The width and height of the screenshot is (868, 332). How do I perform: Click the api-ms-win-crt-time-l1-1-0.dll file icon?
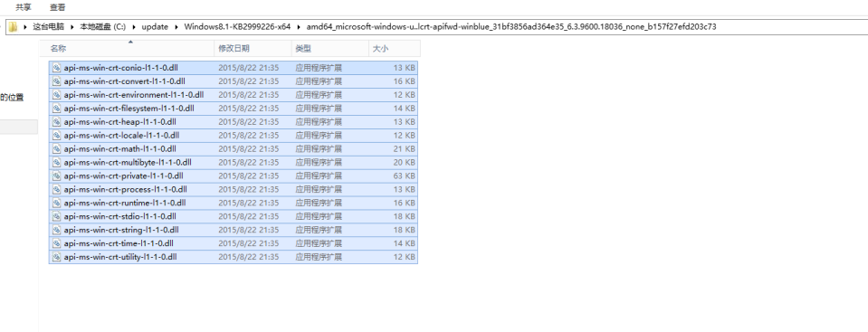pos(56,243)
